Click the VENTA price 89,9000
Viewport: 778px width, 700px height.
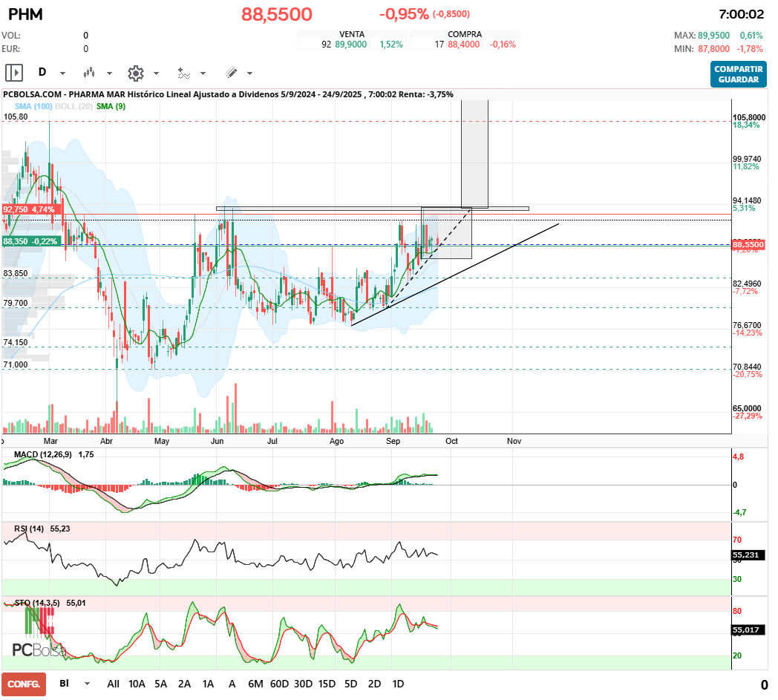pyautogui.click(x=351, y=44)
